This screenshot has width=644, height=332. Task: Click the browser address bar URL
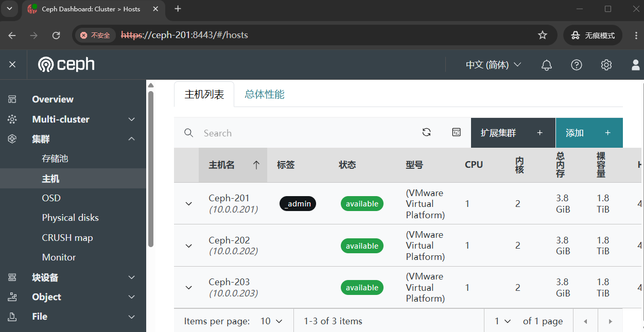pyautogui.click(x=184, y=35)
